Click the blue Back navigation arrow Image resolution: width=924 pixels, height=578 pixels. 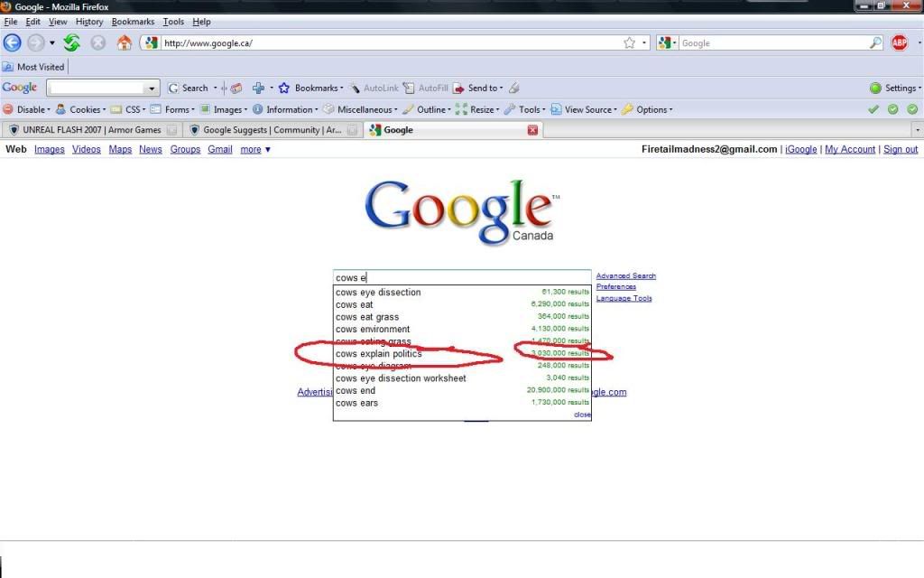pyautogui.click(x=12, y=43)
